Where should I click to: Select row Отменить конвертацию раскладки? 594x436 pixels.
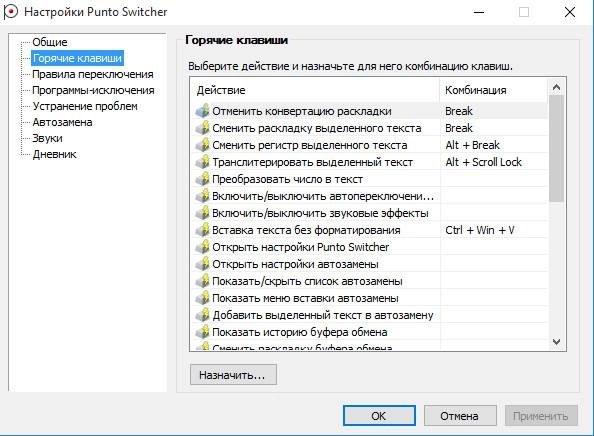coord(369,111)
